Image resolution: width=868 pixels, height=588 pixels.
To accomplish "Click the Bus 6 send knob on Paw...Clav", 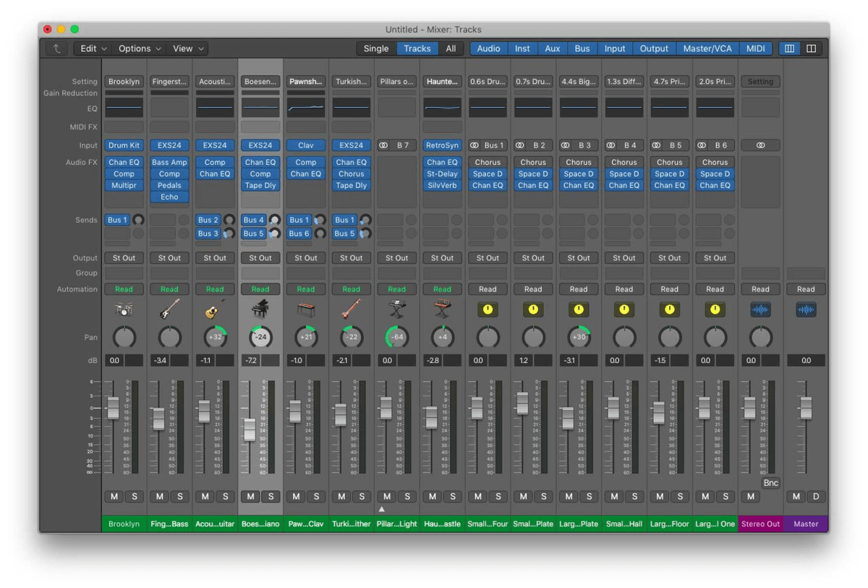I will coord(320,234).
